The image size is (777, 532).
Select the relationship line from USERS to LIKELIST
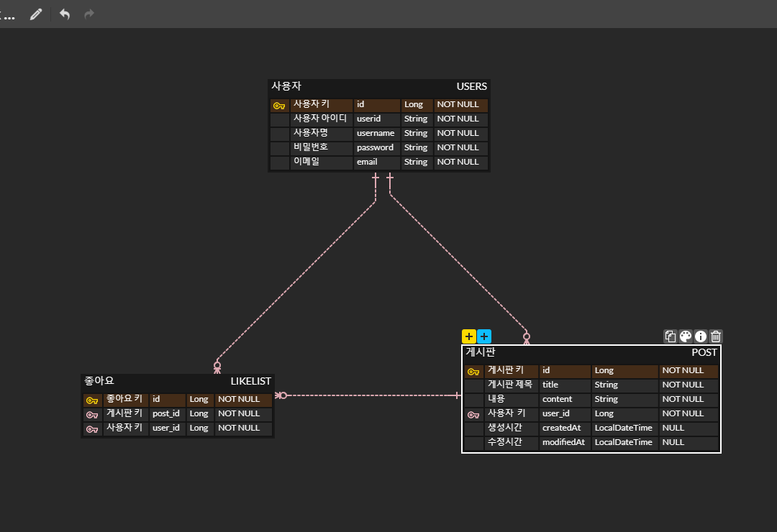click(x=297, y=280)
